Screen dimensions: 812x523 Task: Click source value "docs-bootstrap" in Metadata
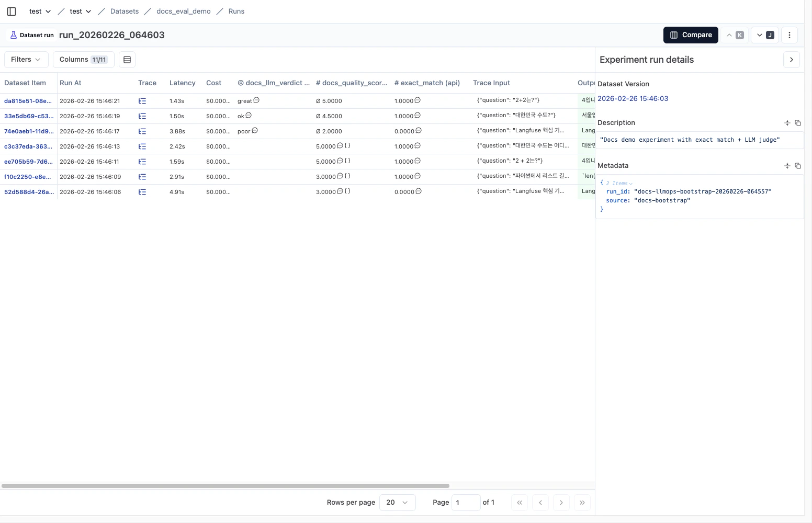point(662,200)
